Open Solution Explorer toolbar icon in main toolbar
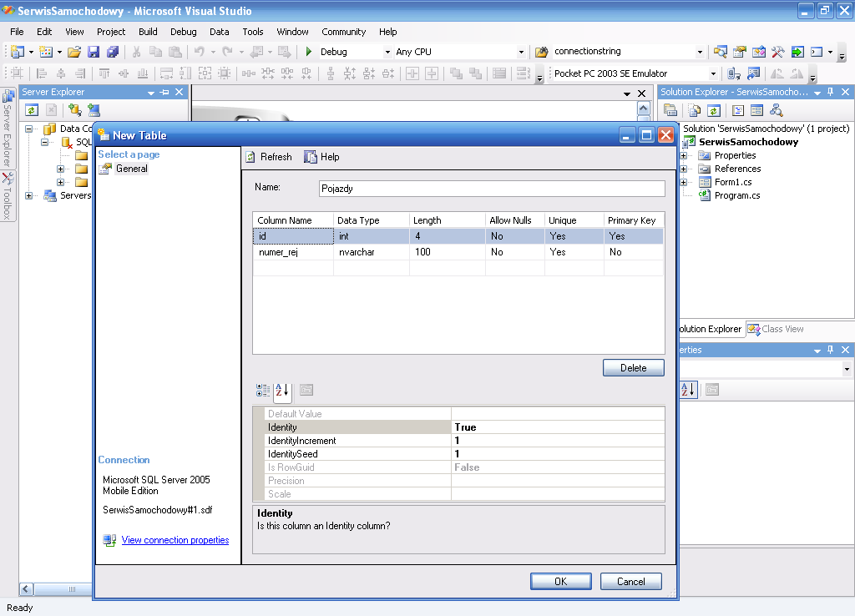Screen dimensions: 855x616 click(x=720, y=52)
